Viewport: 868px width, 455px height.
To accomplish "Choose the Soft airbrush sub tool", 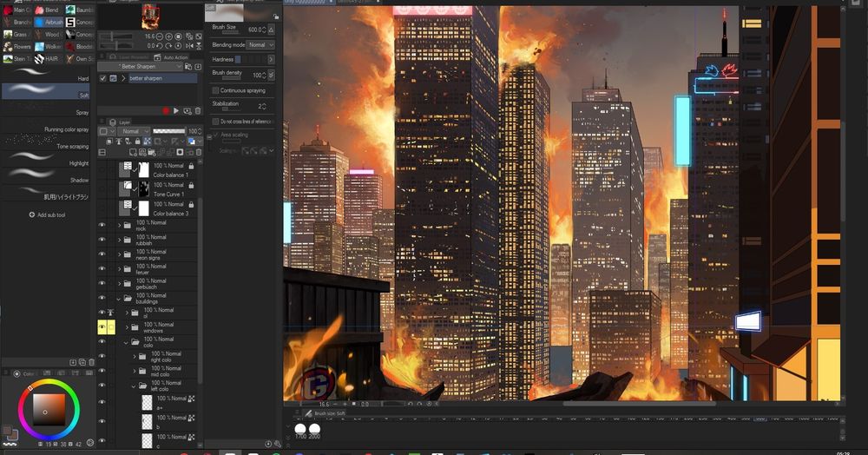I will tap(45, 91).
